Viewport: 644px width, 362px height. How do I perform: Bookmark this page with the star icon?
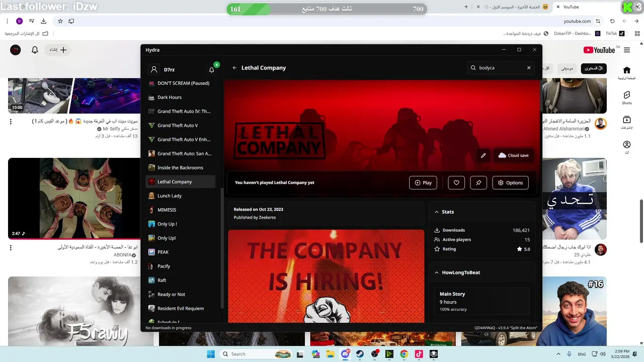[60, 21]
